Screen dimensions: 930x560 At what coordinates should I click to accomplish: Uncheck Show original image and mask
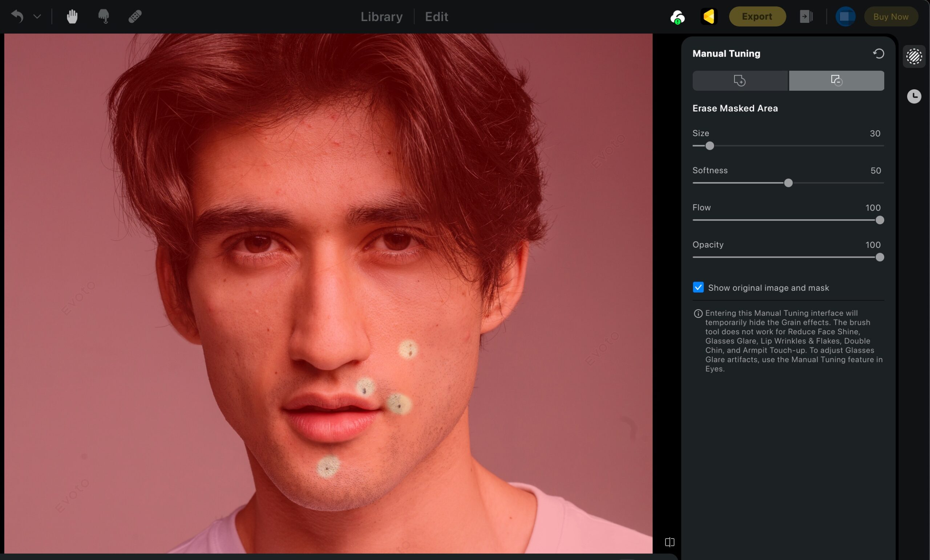tap(698, 287)
